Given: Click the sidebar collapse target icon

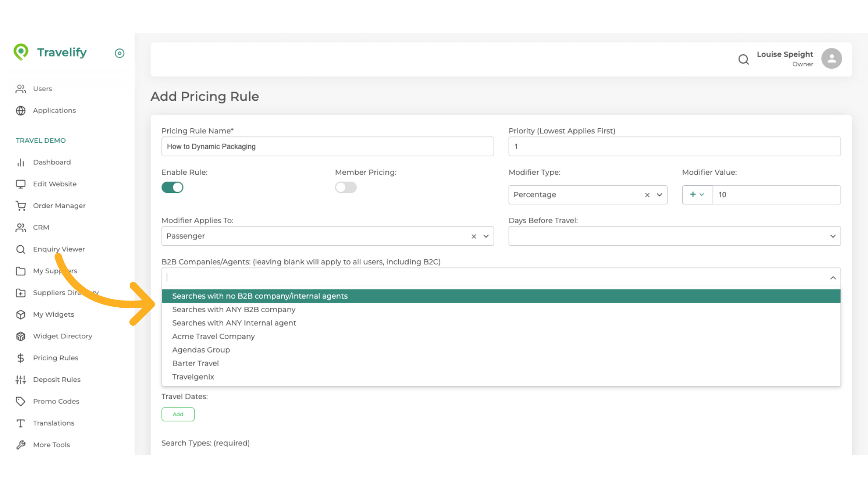Looking at the screenshot, I should 119,53.
